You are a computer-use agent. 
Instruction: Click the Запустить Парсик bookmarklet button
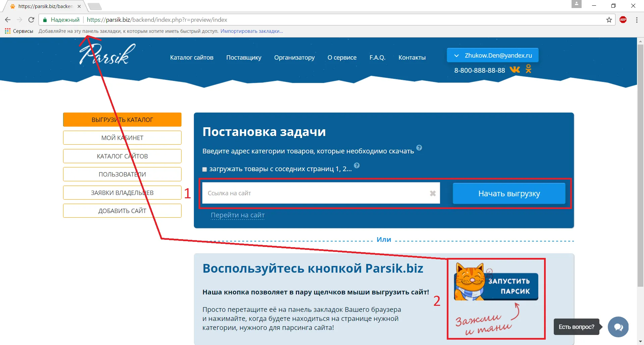pyautogui.click(x=496, y=282)
